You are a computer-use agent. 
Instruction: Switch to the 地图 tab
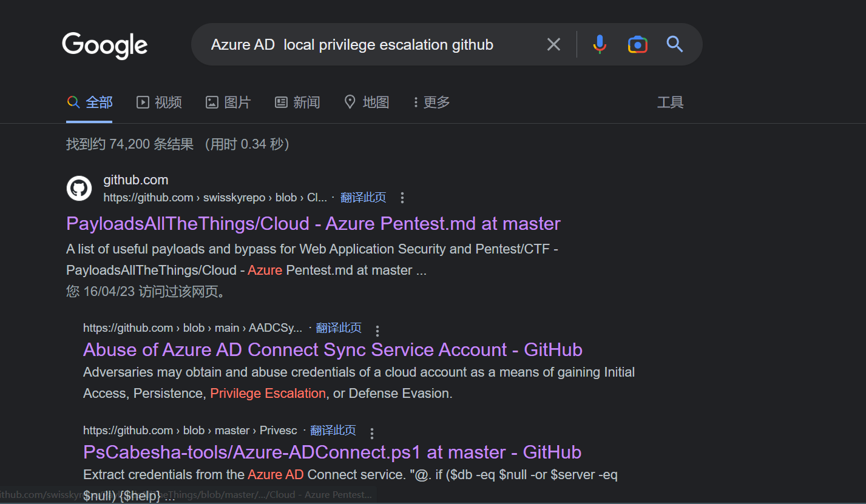click(367, 102)
